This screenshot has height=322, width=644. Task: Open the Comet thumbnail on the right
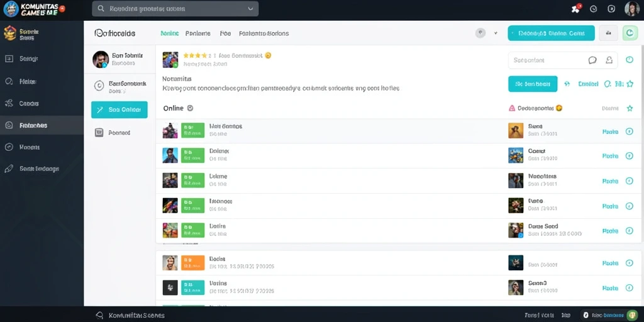pyautogui.click(x=516, y=155)
